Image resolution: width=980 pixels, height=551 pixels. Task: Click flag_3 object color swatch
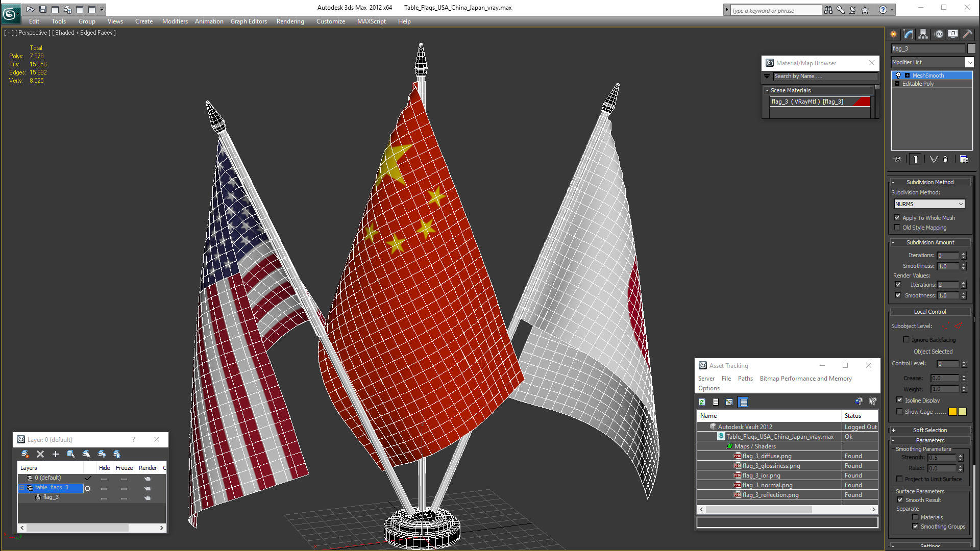971,48
